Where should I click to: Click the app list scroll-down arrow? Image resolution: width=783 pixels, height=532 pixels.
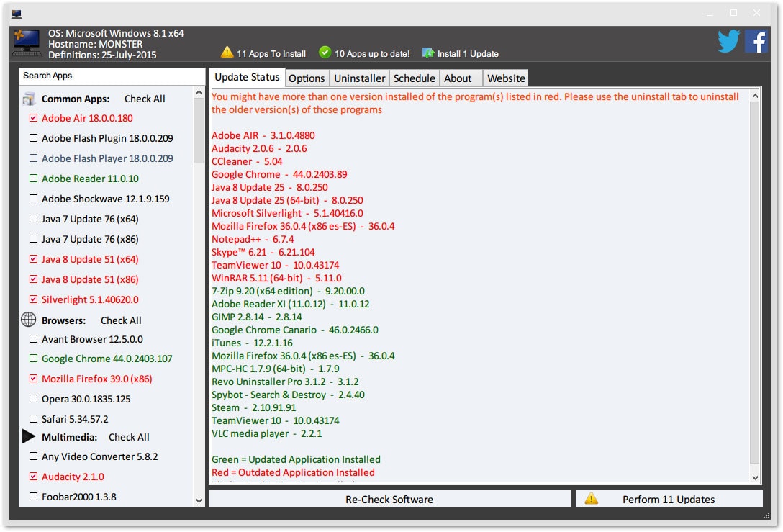click(x=199, y=500)
